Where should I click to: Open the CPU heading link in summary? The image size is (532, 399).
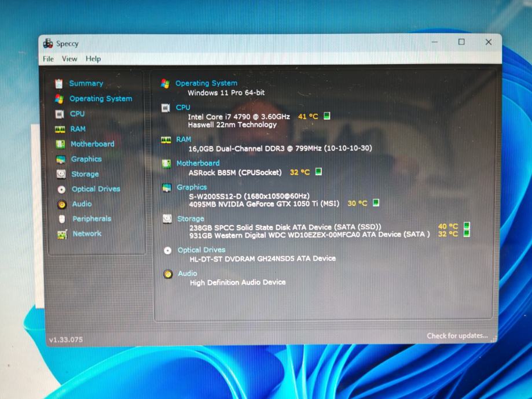pos(183,108)
